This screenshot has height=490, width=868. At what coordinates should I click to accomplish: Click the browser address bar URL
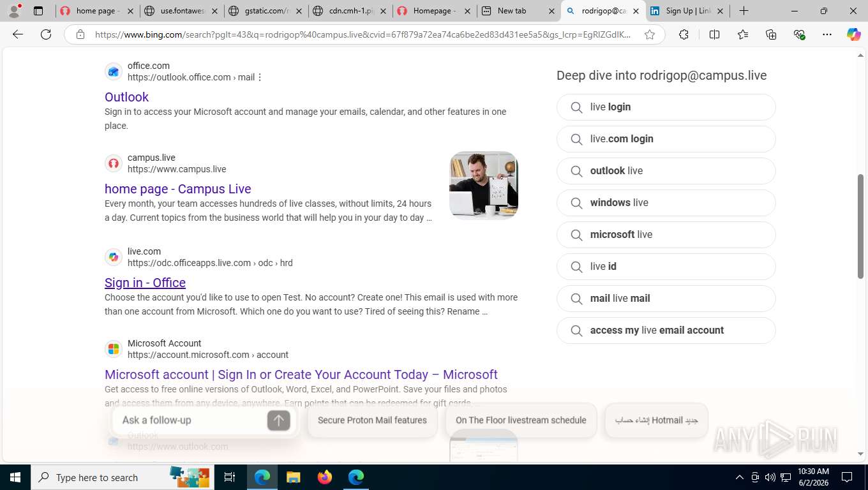coord(363,34)
